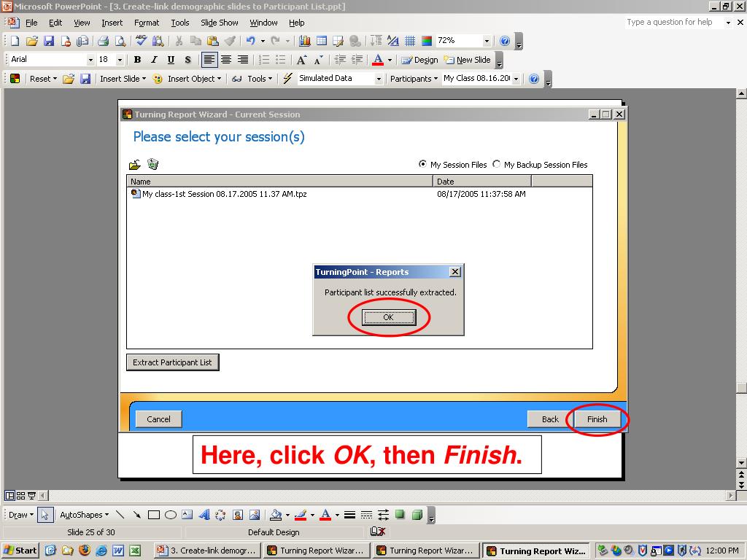Screen dimensions: 747x560
Task: Click the Underline formatting icon
Action: (171, 60)
